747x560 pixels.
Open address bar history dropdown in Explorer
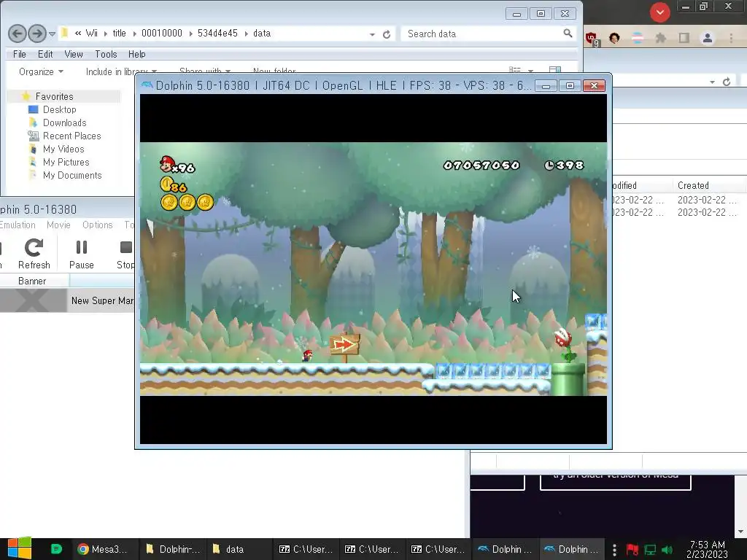point(372,34)
